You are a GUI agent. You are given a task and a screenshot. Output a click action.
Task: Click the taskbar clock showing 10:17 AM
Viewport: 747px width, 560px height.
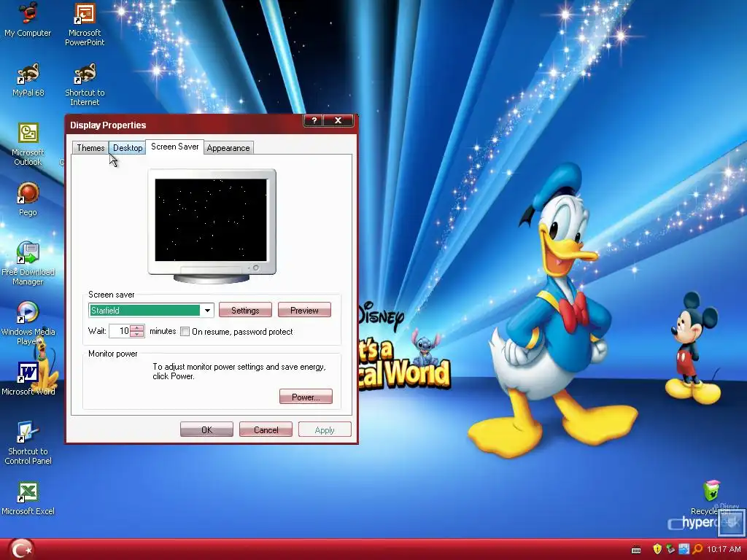coord(724,549)
